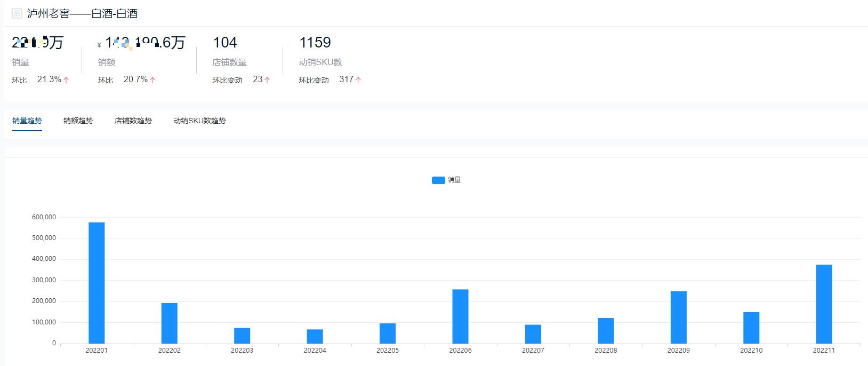Click the up arrow beside 环比变动 23
Screen dimensions: 868x366
point(267,80)
